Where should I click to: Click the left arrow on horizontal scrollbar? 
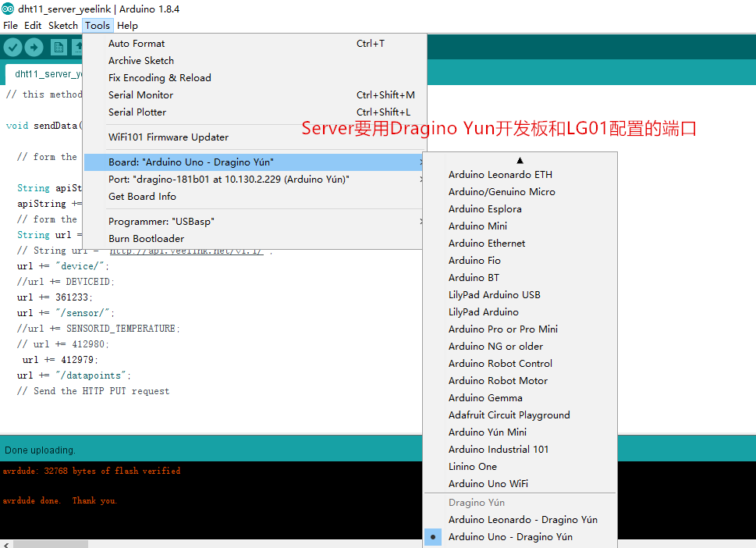pos(5,545)
